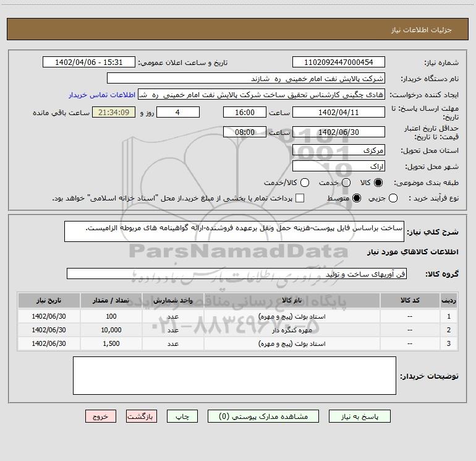Screen dimensions: 476x461
Task: Choose the جزیی purchase type option
Action: click(393, 198)
